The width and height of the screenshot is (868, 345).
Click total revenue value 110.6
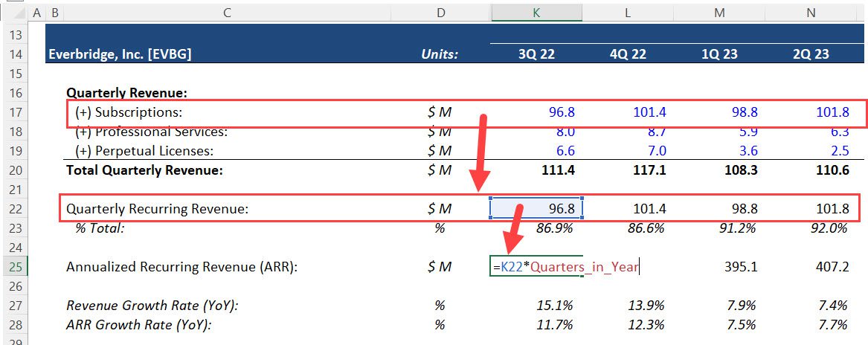click(832, 170)
